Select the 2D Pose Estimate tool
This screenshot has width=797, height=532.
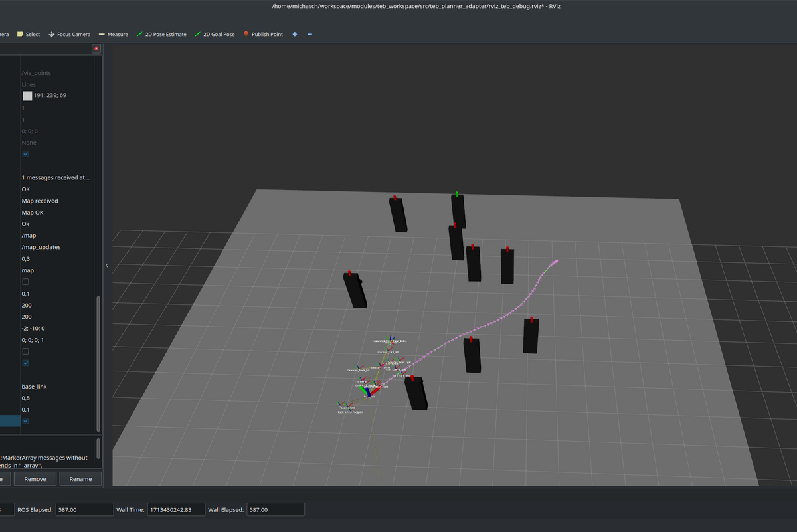click(x=161, y=34)
